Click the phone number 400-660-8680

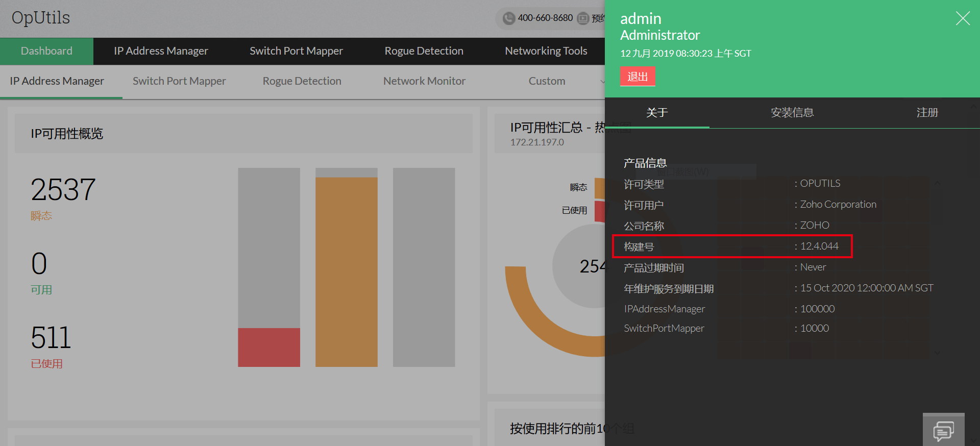click(x=545, y=18)
